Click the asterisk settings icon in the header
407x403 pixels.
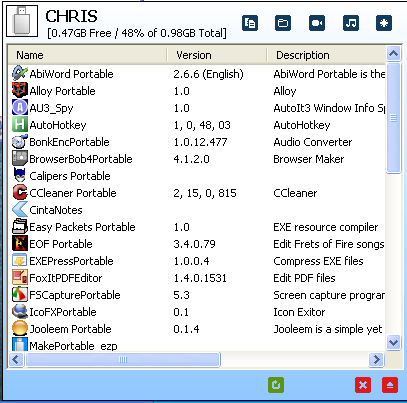[384, 23]
